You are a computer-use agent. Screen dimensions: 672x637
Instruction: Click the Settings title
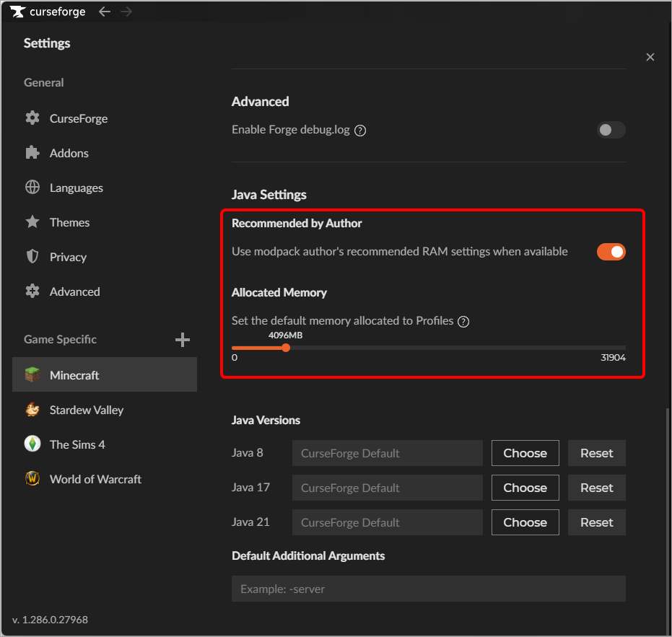47,43
